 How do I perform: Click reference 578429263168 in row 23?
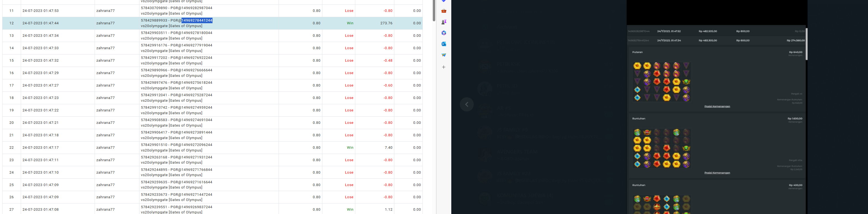154,158
